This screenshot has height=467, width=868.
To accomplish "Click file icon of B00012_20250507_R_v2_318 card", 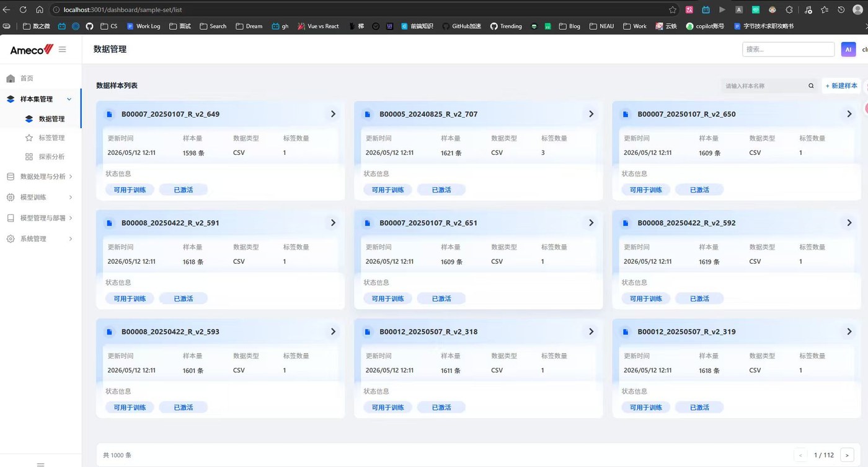I will [367, 332].
